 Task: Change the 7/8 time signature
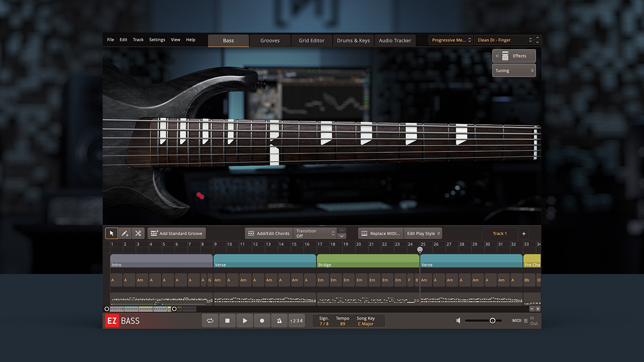(324, 324)
